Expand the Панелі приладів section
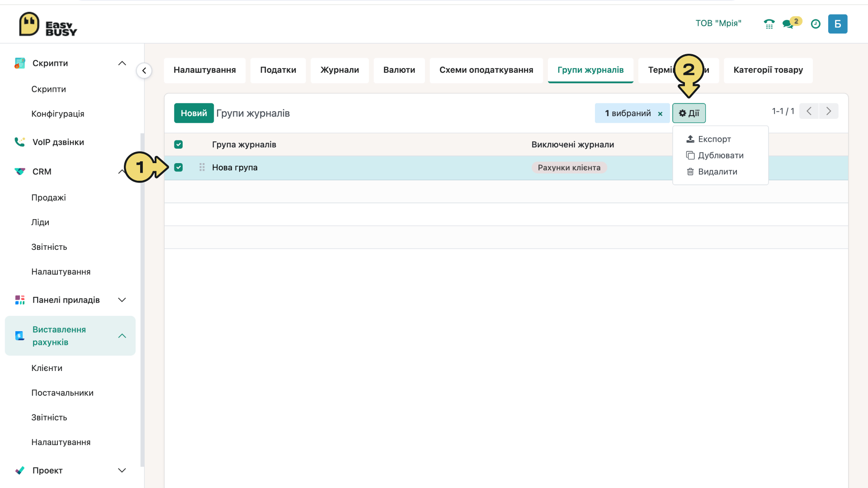The height and width of the screenshot is (488, 868). 122,300
